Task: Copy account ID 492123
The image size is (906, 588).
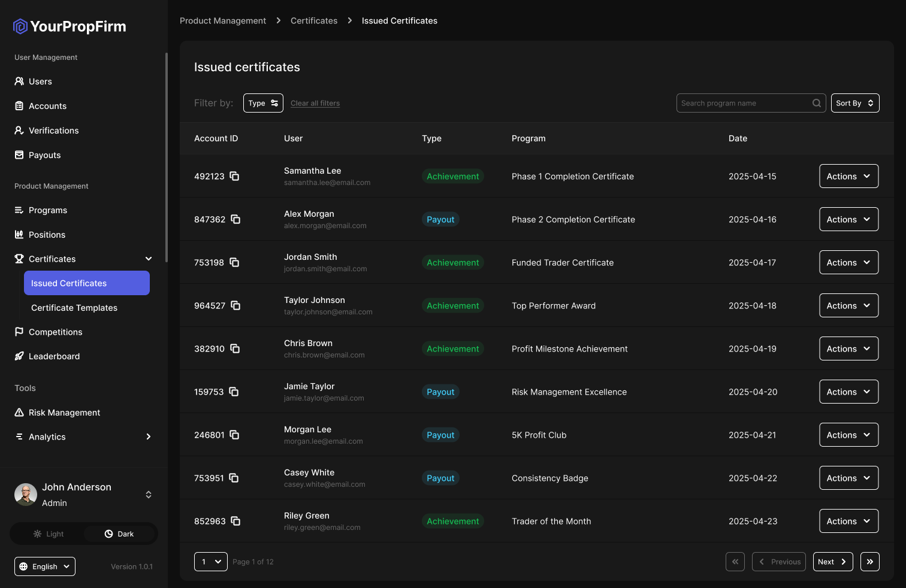Action: point(234,176)
